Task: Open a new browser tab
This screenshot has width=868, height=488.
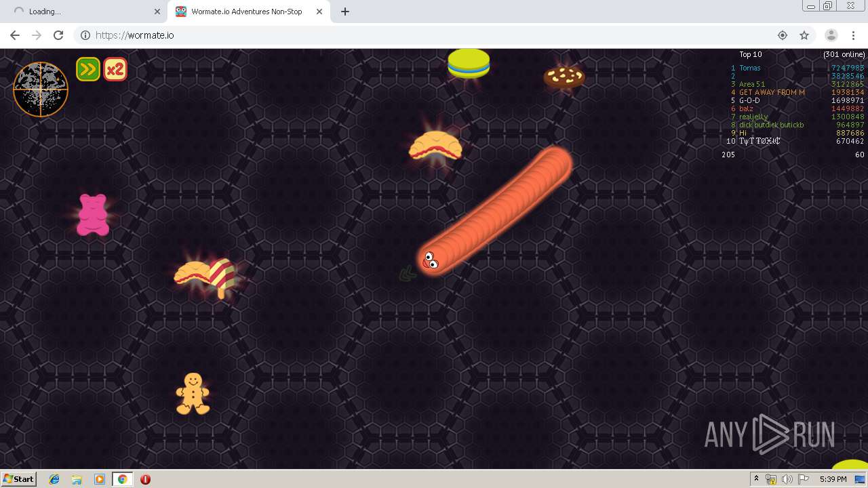Action: tap(345, 12)
